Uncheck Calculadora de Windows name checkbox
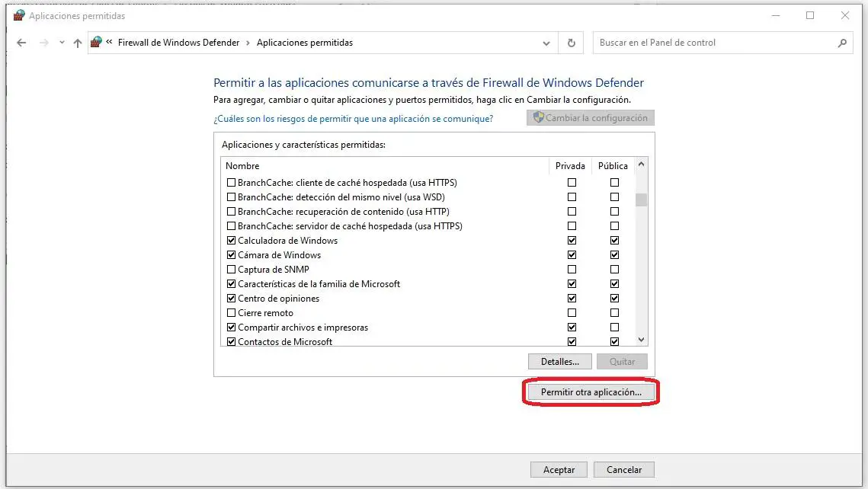This screenshot has width=868, height=489. (x=232, y=240)
